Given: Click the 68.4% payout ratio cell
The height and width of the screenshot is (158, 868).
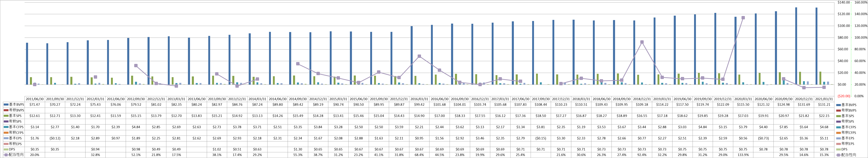Looking at the screenshot, I should [419, 155].
